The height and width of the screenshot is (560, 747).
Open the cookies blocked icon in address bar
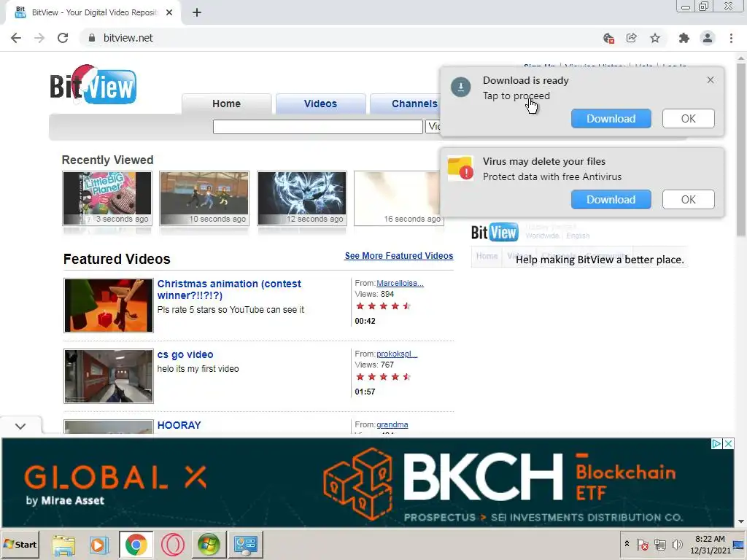tap(608, 38)
